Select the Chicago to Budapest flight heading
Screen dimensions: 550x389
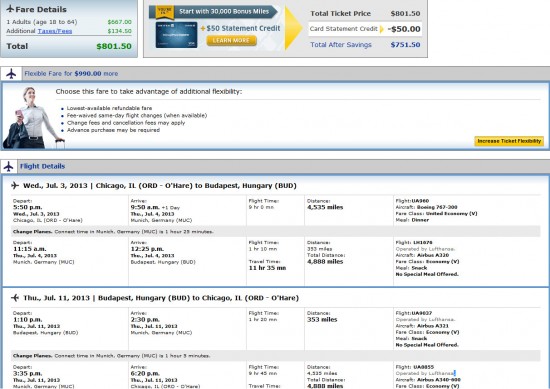click(160, 186)
